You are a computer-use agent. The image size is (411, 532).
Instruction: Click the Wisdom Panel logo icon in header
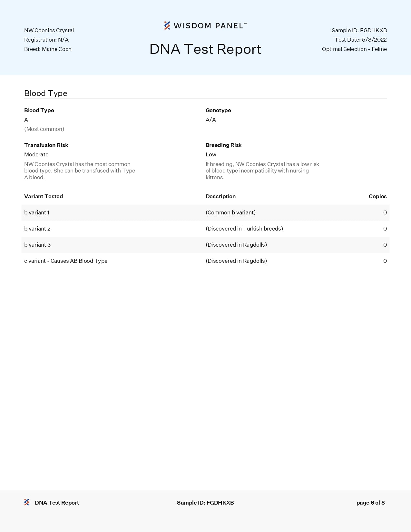(x=167, y=25)
